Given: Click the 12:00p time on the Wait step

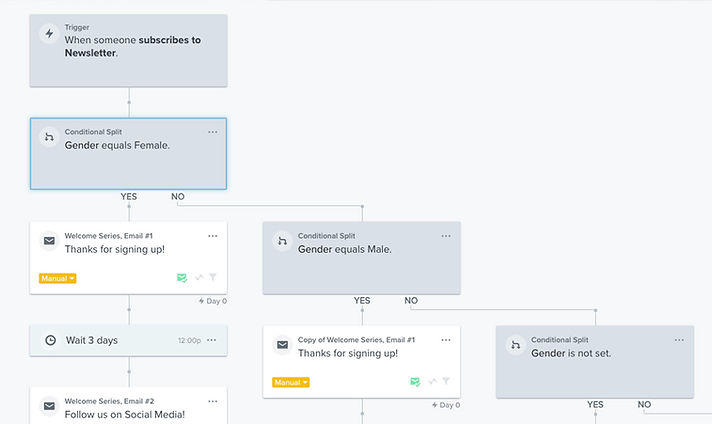Looking at the screenshot, I should coord(189,340).
